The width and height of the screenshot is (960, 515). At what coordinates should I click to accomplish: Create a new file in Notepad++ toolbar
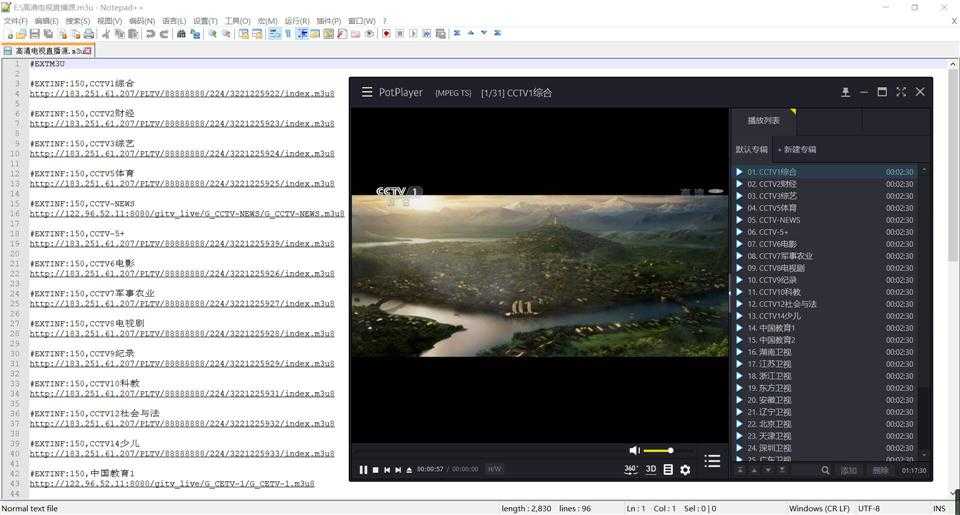point(9,34)
